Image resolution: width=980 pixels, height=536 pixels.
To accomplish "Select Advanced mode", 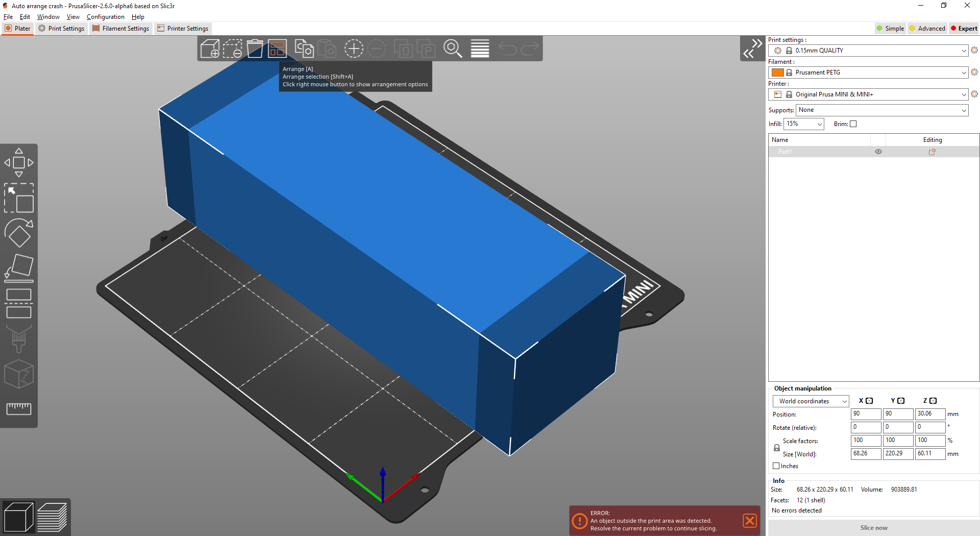I will click(927, 29).
